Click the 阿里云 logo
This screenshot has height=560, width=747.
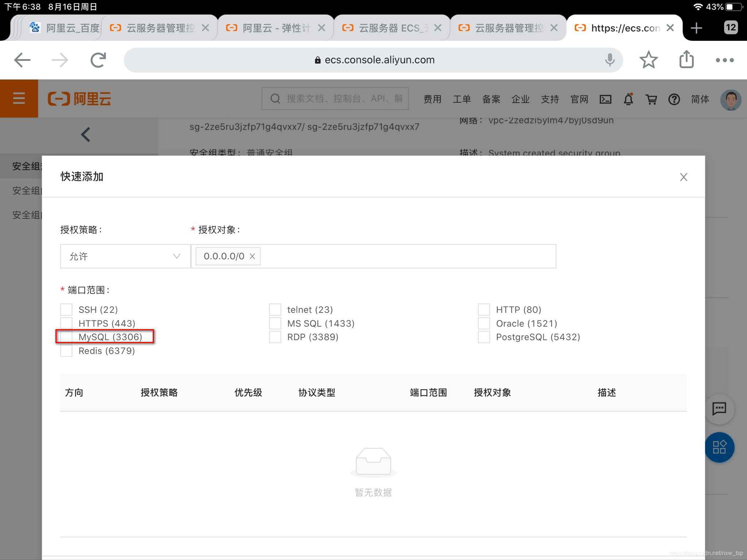80,99
